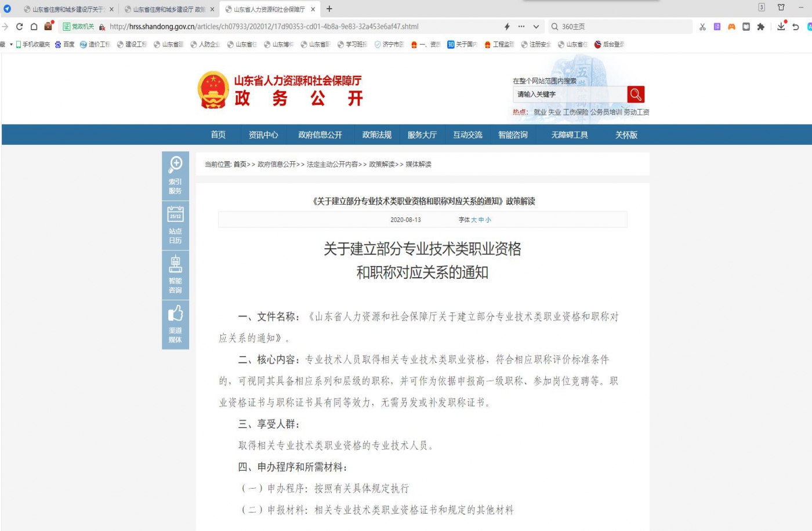This screenshot has width=812, height=531.
Task: Click the tab count box showing 3
Action: [x=762, y=8]
